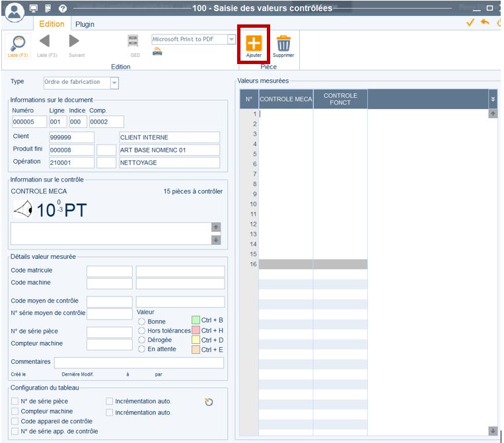Click the Comp. field containing 00002
Viewport: 504px width, 443px height.
tap(106, 121)
